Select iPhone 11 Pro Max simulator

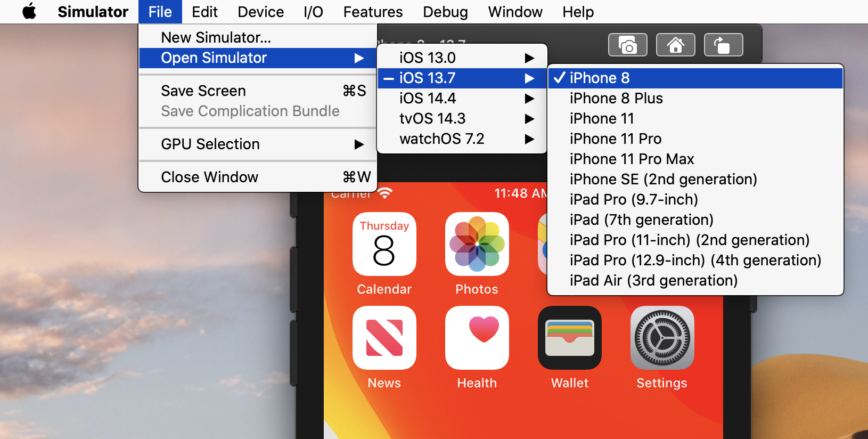[695, 159]
